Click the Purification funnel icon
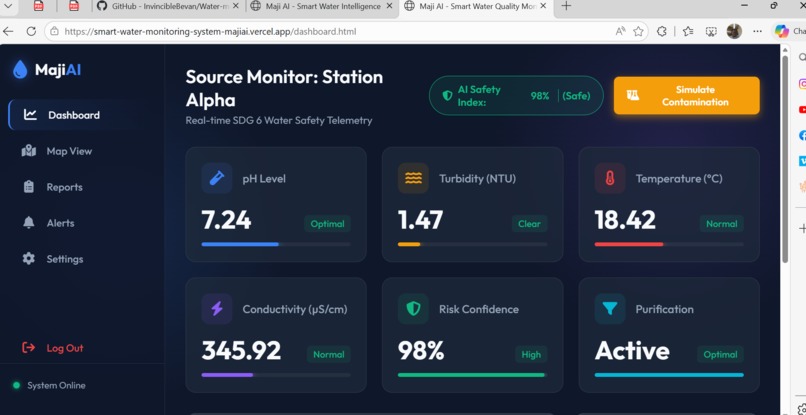The height and width of the screenshot is (415, 806). click(x=610, y=309)
